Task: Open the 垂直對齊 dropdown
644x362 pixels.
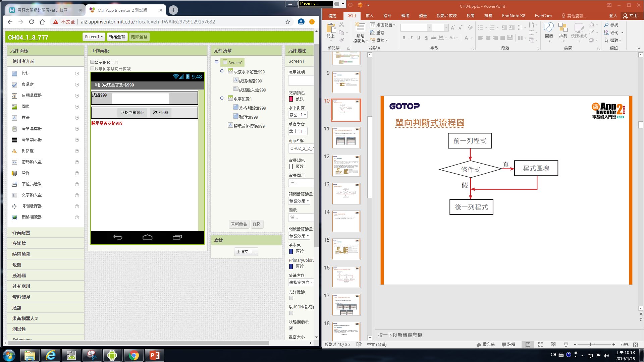Action: (298, 131)
